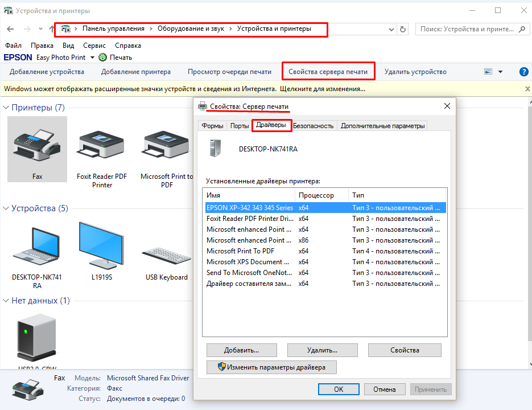532x410 pixels.
Task: Switch to the Порты tab
Action: pos(240,126)
